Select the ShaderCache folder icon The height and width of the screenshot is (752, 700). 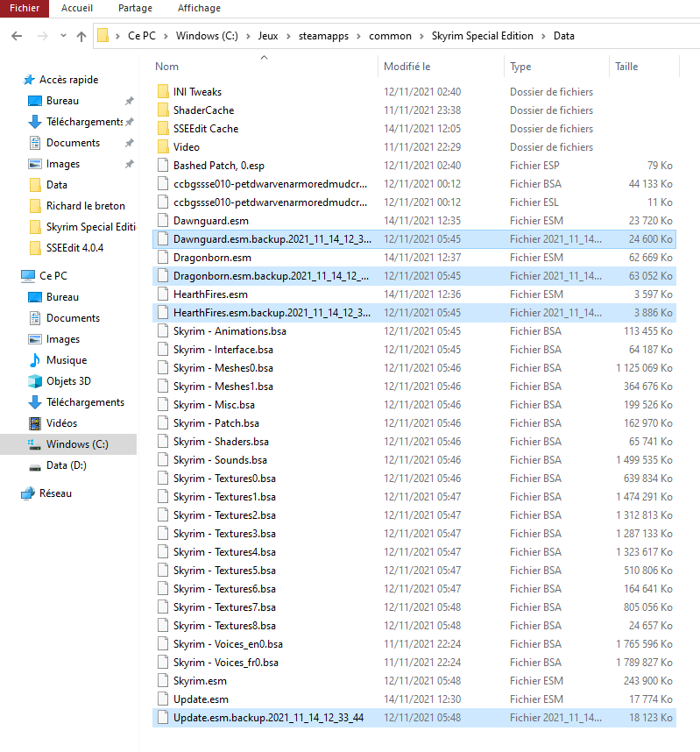[x=163, y=110]
